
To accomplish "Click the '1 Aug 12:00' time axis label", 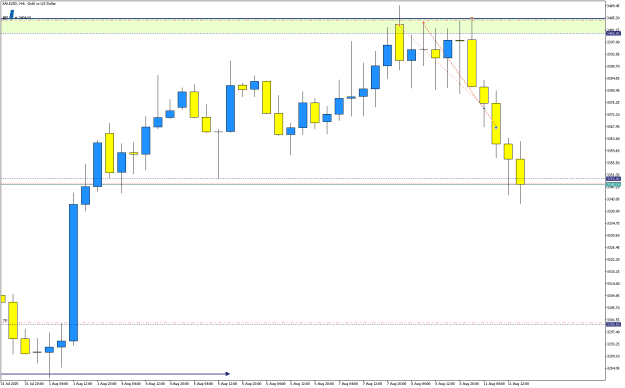I will pyautogui.click(x=83, y=384).
